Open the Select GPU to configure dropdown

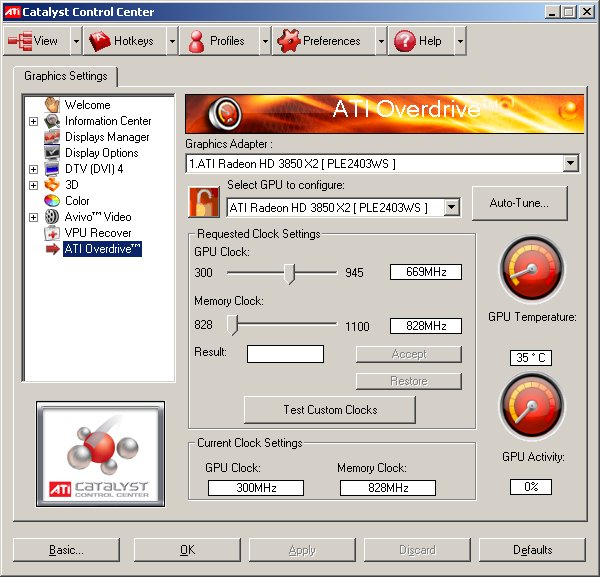tap(452, 207)
